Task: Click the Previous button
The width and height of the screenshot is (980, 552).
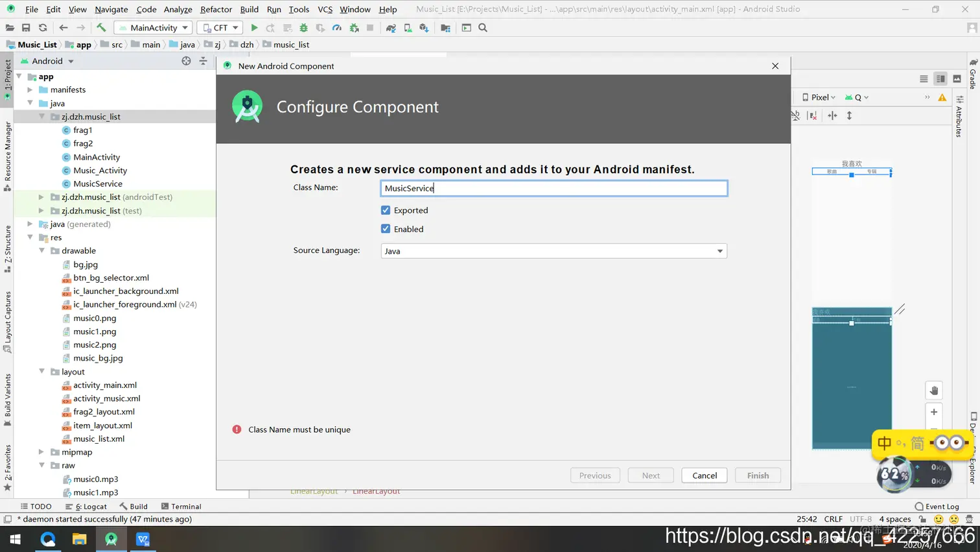Action: click(x=595, y=475)
